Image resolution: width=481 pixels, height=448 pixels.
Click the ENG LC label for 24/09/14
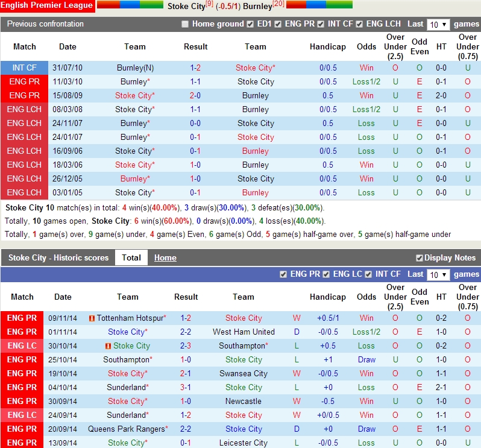coord(22,415)
